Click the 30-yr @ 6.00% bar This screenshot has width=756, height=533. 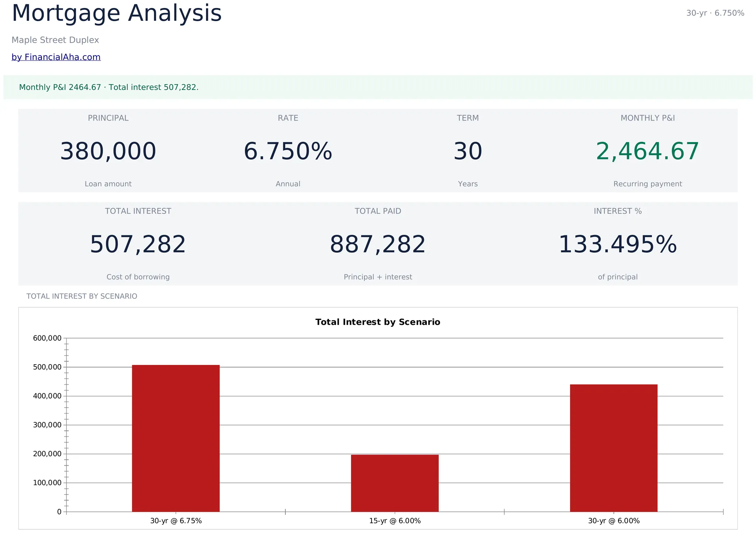(614, 448)
